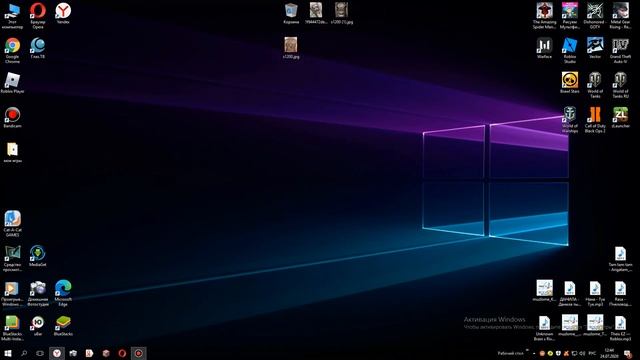Image resolution: width=640 pixels, height=360 pixels.
Task: Select The Amazing Spider-Man game shortcut
Action: click(544, 16)
